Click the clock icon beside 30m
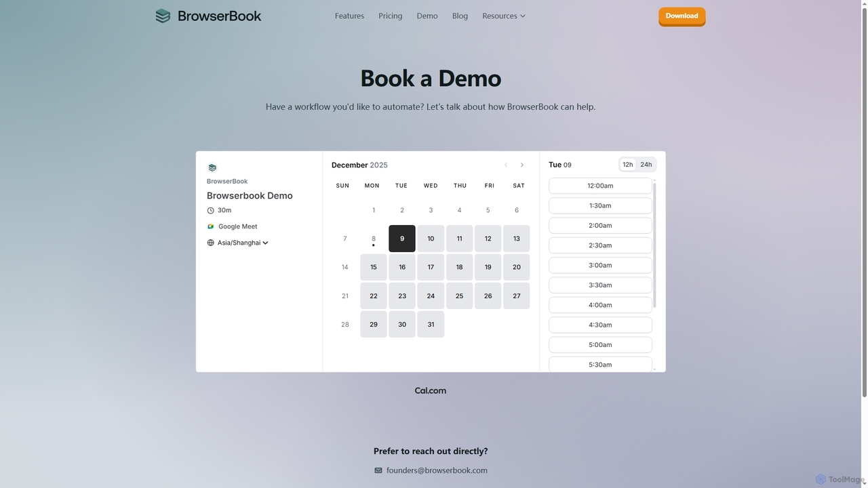 [210, 211]
